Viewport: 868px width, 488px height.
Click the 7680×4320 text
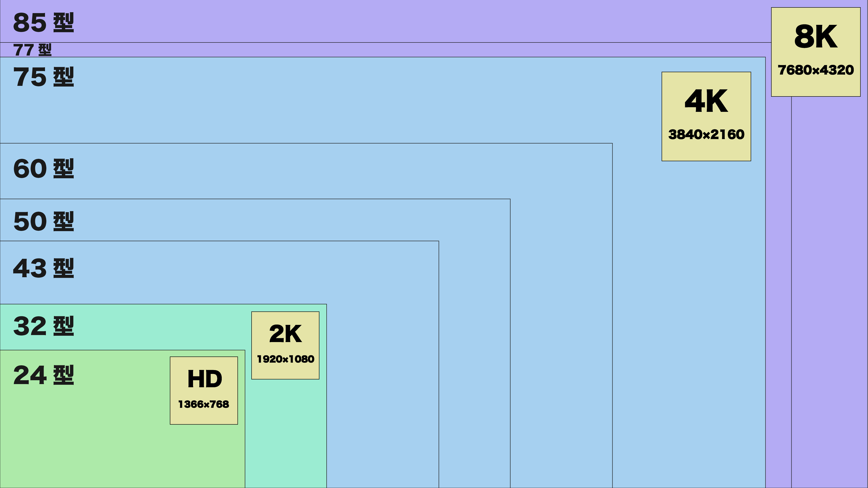(815, 70)
